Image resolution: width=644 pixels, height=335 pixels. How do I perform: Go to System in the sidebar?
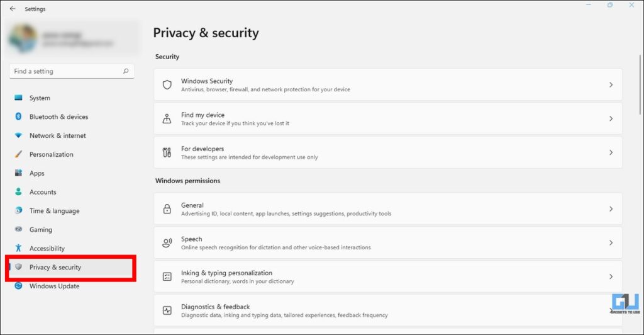point(40,98)
